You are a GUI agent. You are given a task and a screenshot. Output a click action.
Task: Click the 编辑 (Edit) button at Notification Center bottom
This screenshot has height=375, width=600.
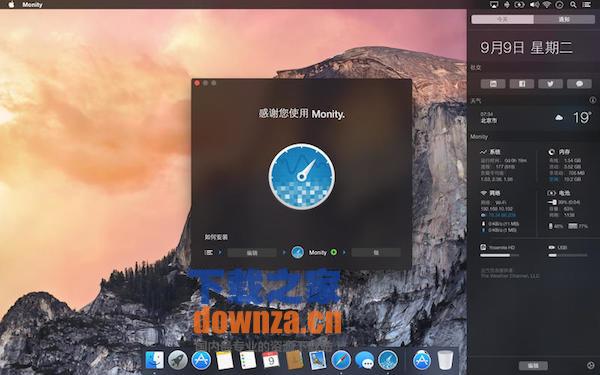533,365
